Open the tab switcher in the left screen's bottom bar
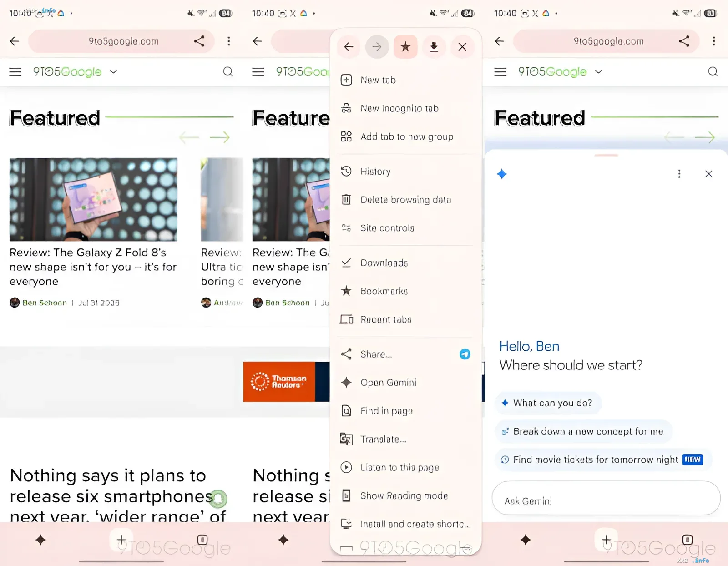 202,540
